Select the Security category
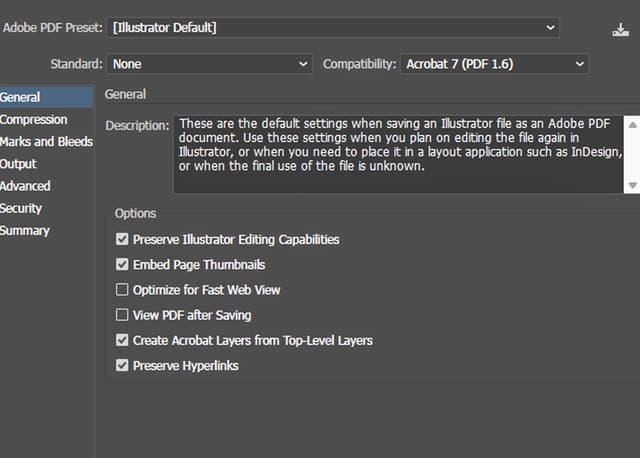The image size is (640, 458). click(x=21, y=208)
